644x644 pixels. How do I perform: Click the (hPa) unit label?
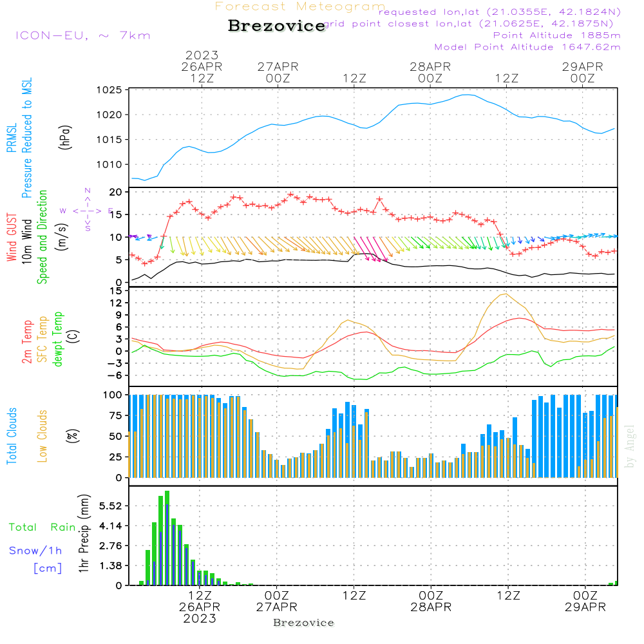65,138
